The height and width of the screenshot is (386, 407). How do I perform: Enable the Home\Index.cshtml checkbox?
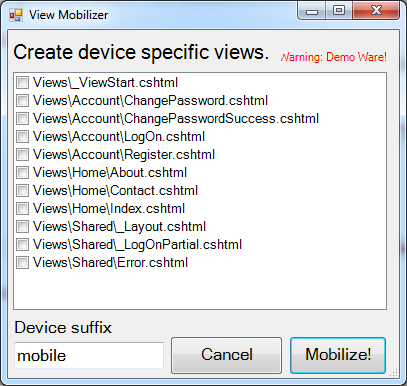click(23, 208)
